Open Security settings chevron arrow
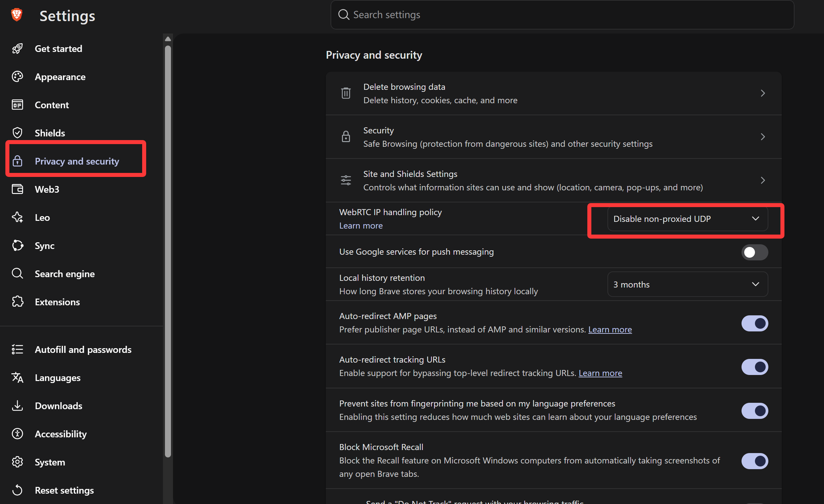824x504 pixels. pyautogui.click(x=763, y=137)
